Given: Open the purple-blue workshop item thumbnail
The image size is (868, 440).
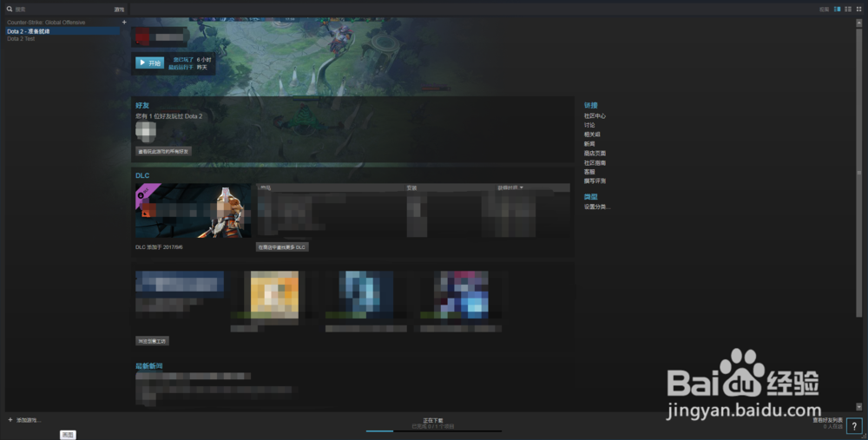Looking at the screenshot, I should [461, 294].
